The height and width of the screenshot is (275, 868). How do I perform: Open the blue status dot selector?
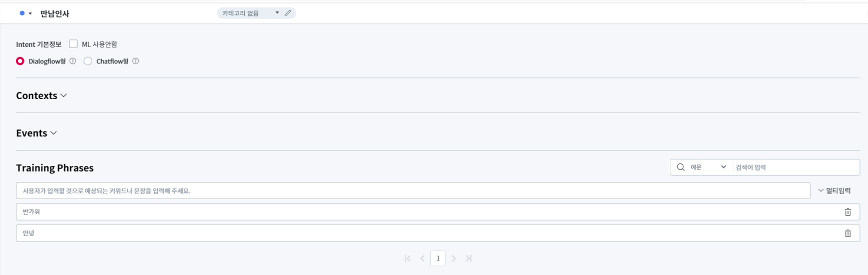(x=25, y=13)
